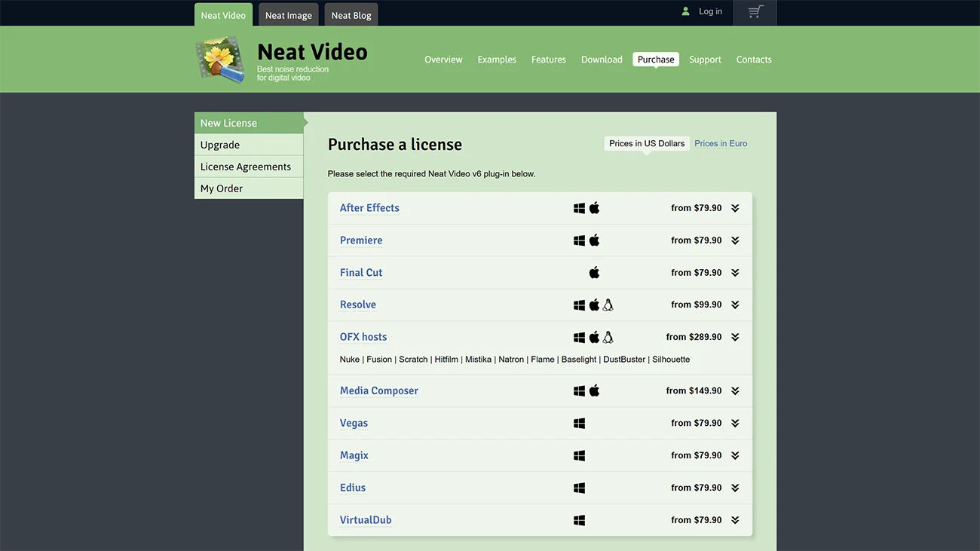Click the Windows icon in Edius row

(x=579, y=488)
